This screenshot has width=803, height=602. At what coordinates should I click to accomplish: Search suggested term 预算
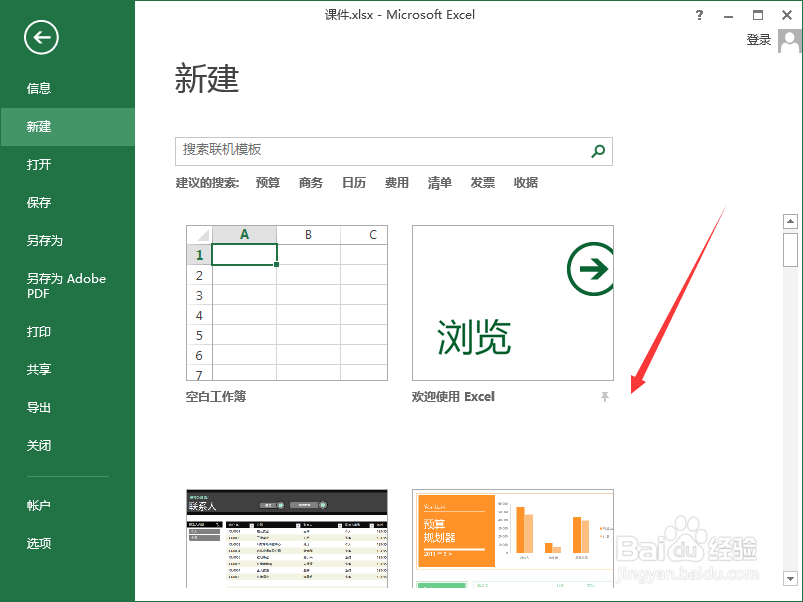point(268,183)
